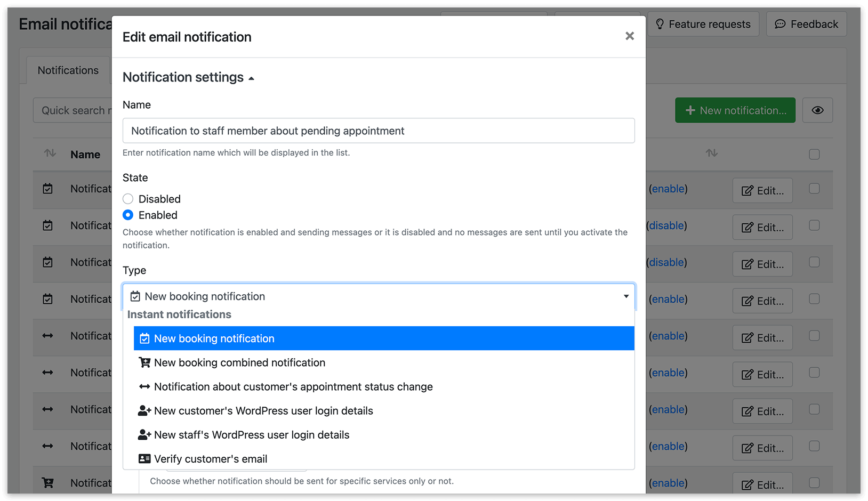Check the checkbox in third table row
Image resolution: width=868 pixels, height=501 pixels.
pos(814,262)
